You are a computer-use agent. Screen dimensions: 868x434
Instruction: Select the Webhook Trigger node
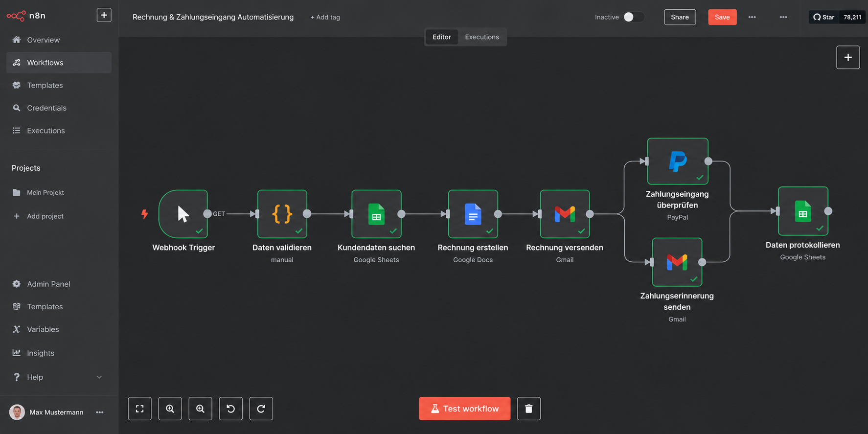183,214
